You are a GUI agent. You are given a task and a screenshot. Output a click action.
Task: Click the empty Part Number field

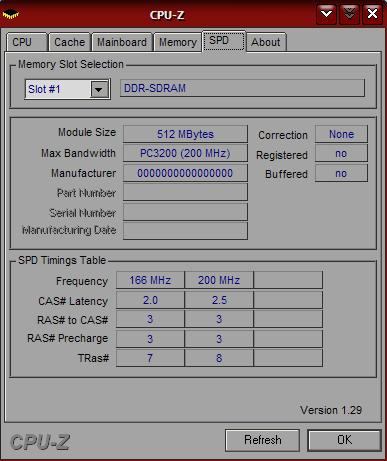point(185,192)
